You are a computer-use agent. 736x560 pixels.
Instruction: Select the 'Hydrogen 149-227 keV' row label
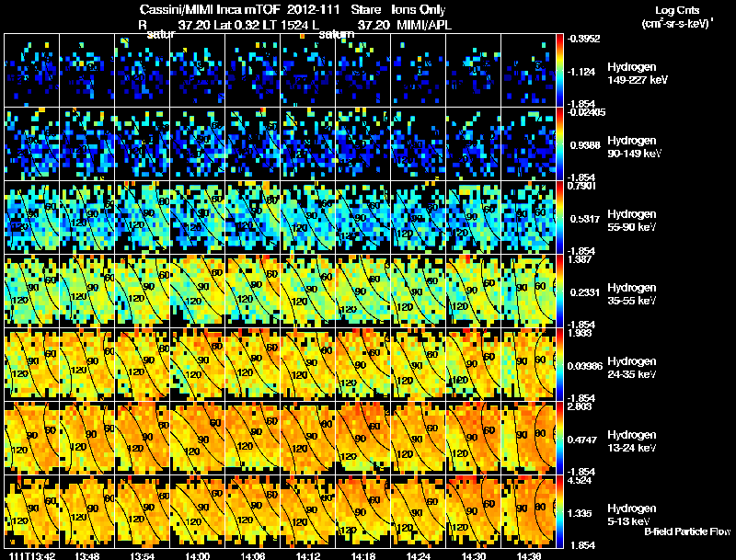pos(637,74)
